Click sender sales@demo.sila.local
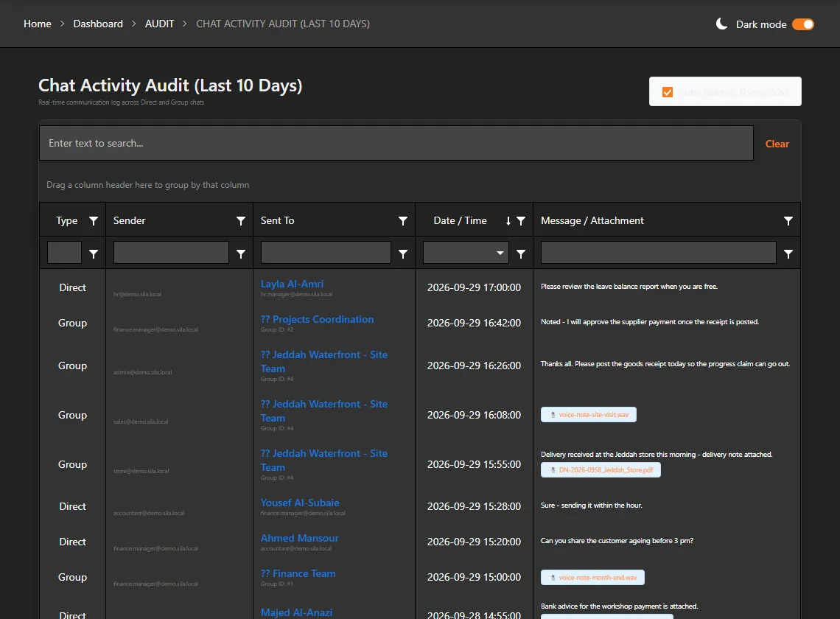This screenshot has width=840, height=619. tap(141, 422)
